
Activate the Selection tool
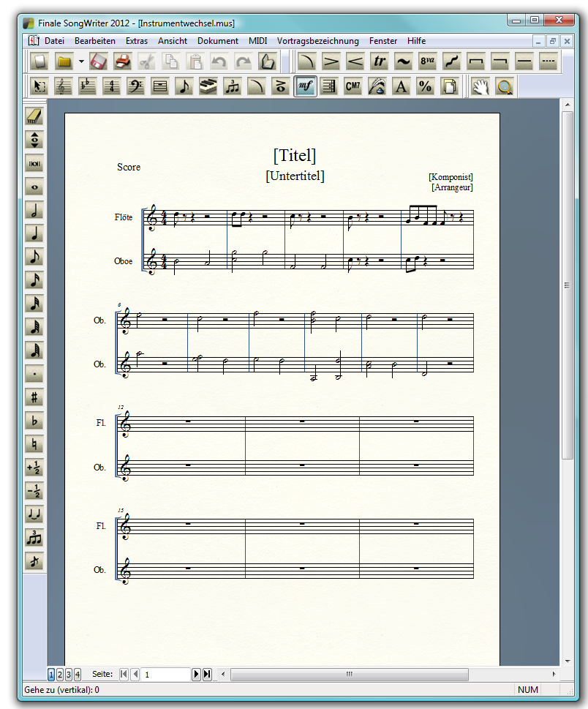(39, 86)
